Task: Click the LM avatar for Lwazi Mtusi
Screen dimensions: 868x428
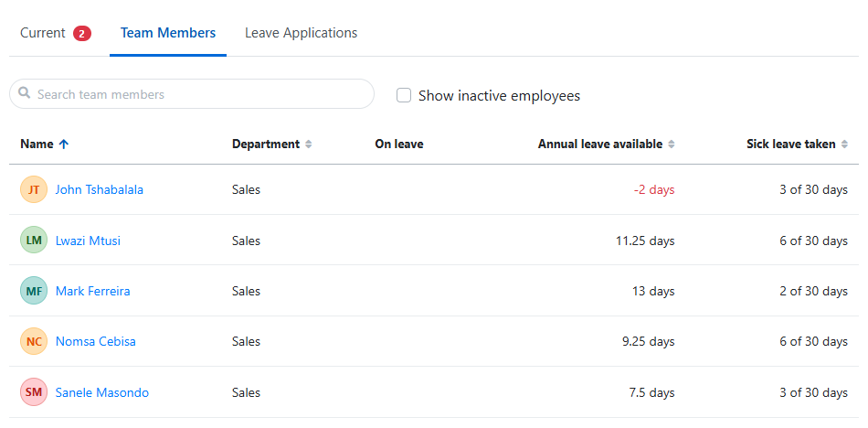Action: pos(34,240)
